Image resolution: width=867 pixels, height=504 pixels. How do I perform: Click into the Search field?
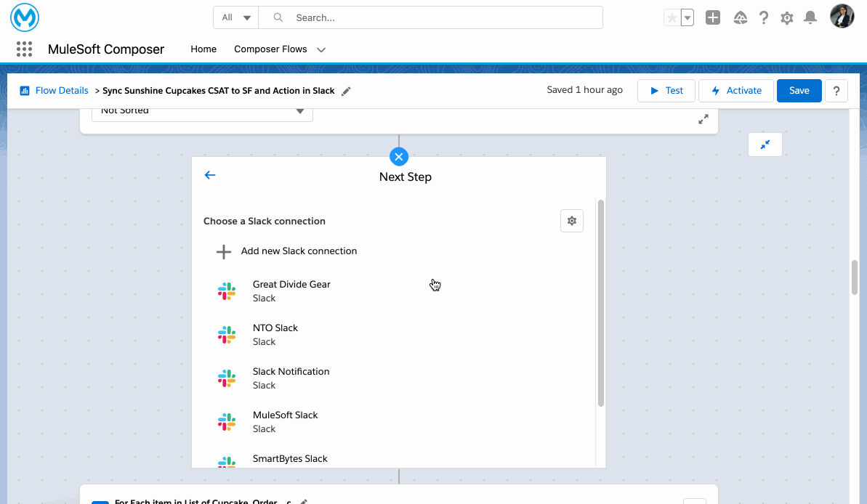tap(431, 17)
